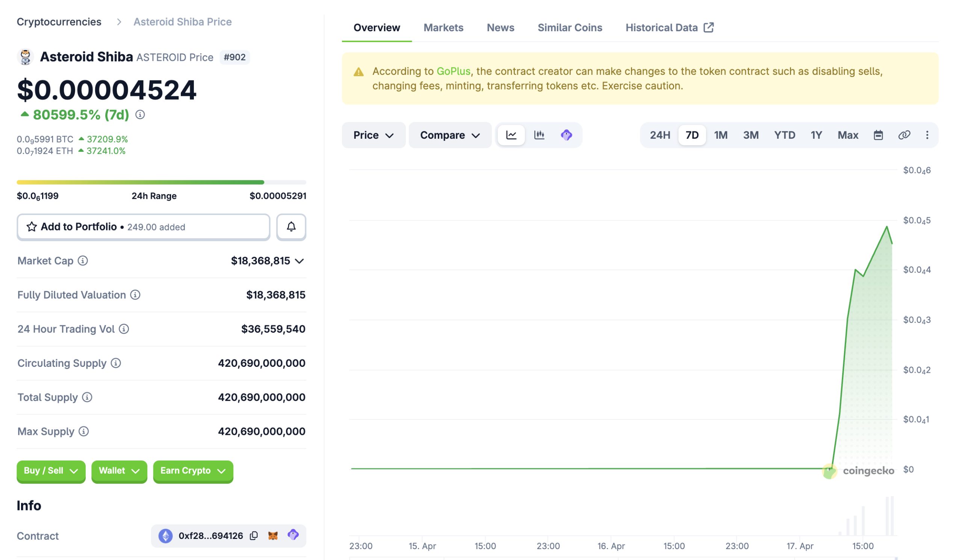Set a price alert with bell icon
This screenshot has height=560, width=962.
pos(291,227)
